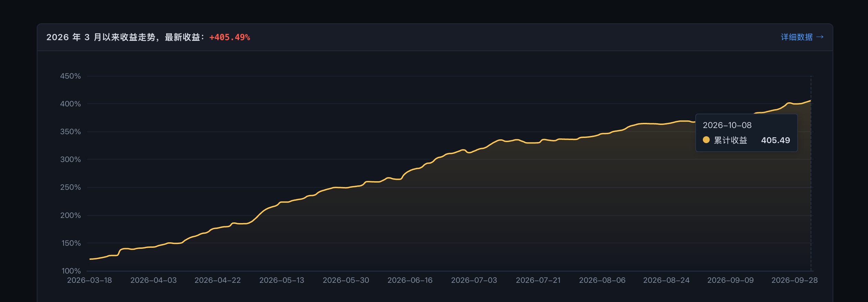
Task: Click the 400% y-axis label
Action: click(x=70, y=104)
